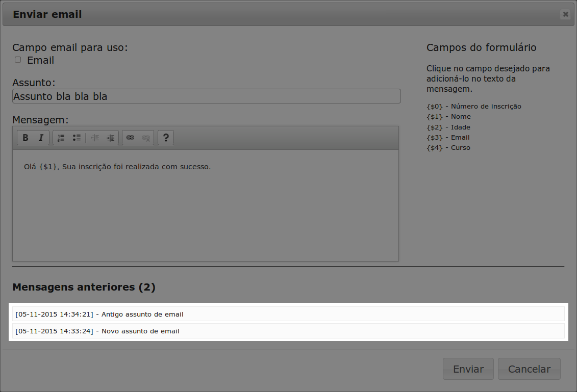Toggle italic formatting in message editor
Image resolution: width=577 pixels, height=392 pixels.
point(41,138)
